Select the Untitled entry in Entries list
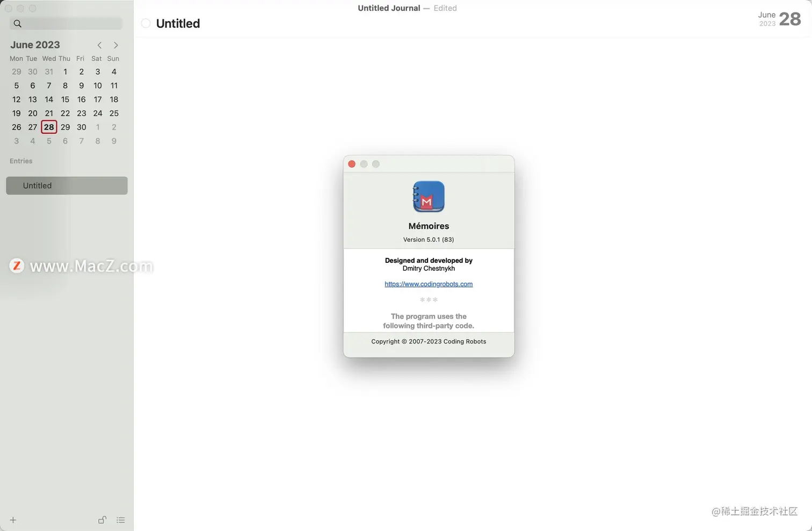This screenshot has height=531, width=812. click(67, 185)
